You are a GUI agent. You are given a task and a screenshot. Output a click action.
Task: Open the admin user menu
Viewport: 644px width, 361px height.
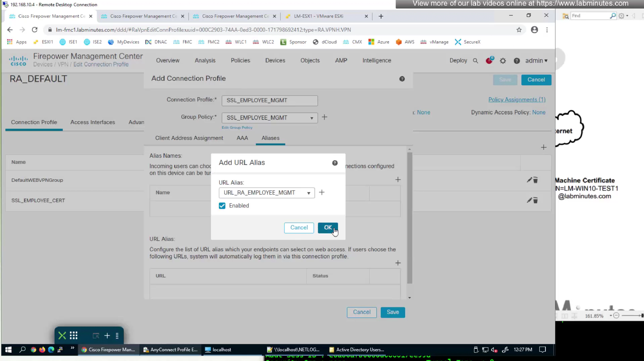coord(536,61)
